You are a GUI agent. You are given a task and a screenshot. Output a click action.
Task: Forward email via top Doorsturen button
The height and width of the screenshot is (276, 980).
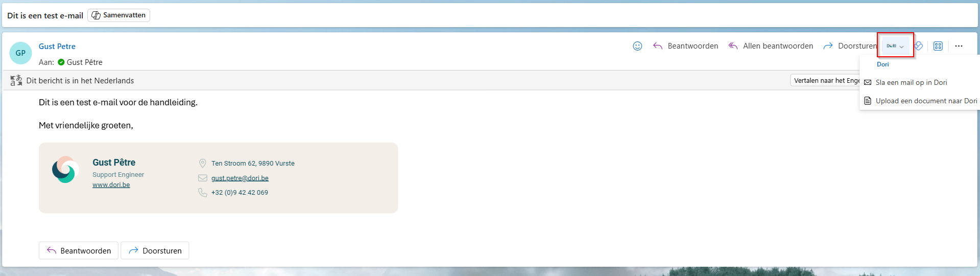tap(850, 46)
